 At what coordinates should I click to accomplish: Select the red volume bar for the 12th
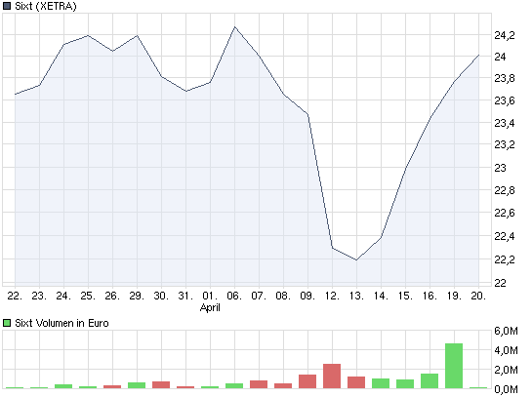[332, 376]
